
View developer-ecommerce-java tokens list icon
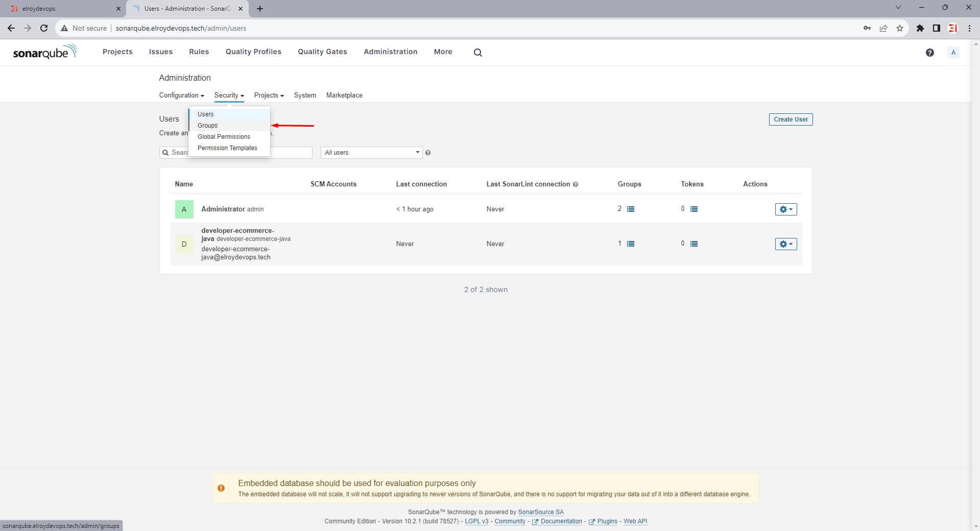(x=694, y=244)
